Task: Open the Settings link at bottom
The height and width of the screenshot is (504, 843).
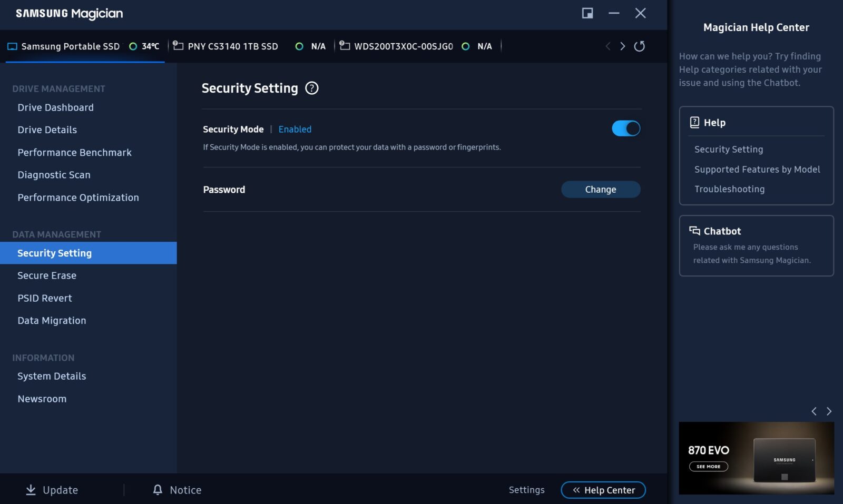Action: [x=526, y=490]
